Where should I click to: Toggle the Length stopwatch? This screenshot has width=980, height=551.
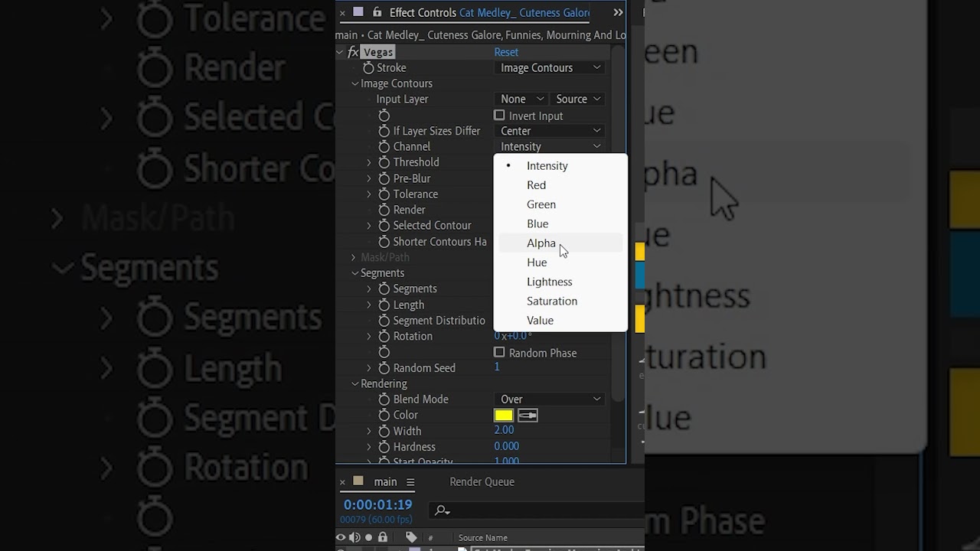[384, 305]
